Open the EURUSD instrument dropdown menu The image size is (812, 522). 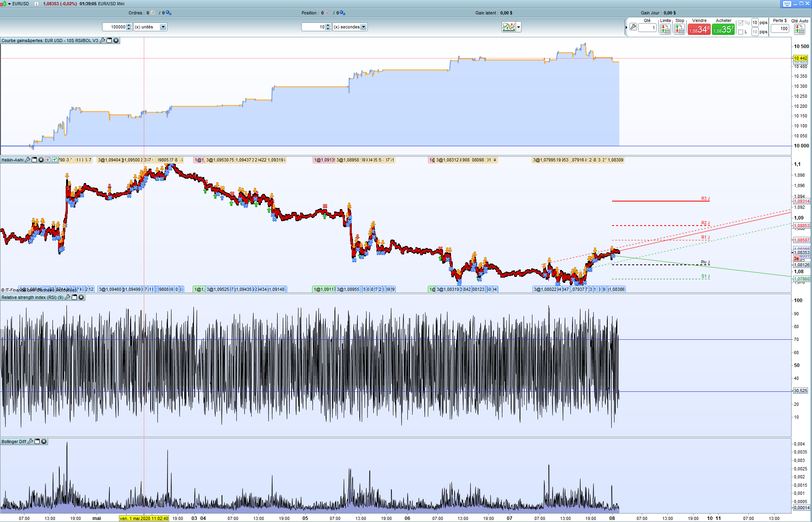point(9,4)
